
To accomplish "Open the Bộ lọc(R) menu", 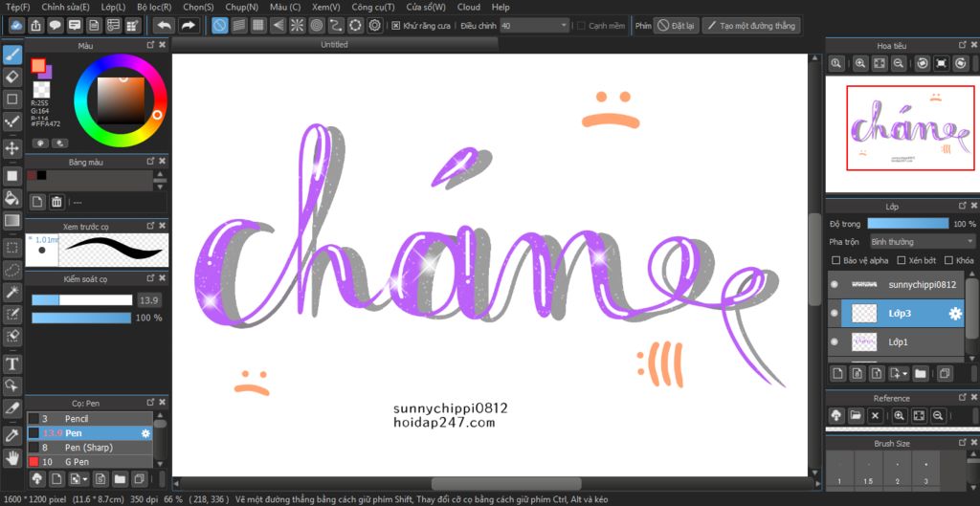I will click(x=154, y=7).
